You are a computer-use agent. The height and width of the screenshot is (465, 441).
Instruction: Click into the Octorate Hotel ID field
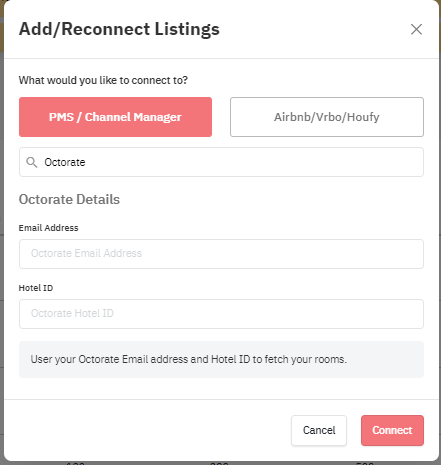tap(221, 314)
